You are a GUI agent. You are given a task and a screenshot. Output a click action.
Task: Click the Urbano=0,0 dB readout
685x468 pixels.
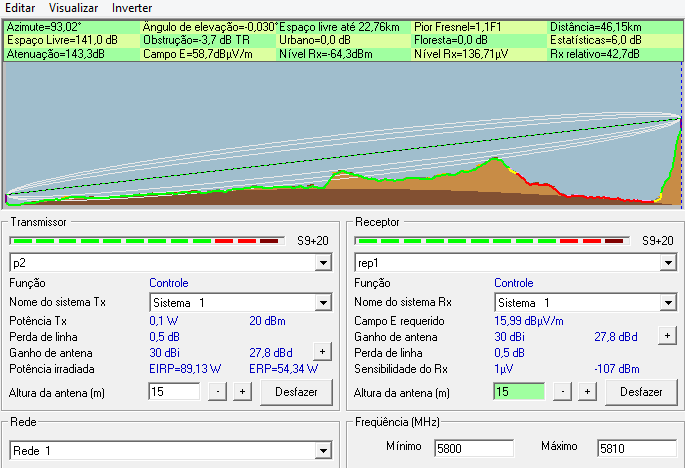point(315,40)
